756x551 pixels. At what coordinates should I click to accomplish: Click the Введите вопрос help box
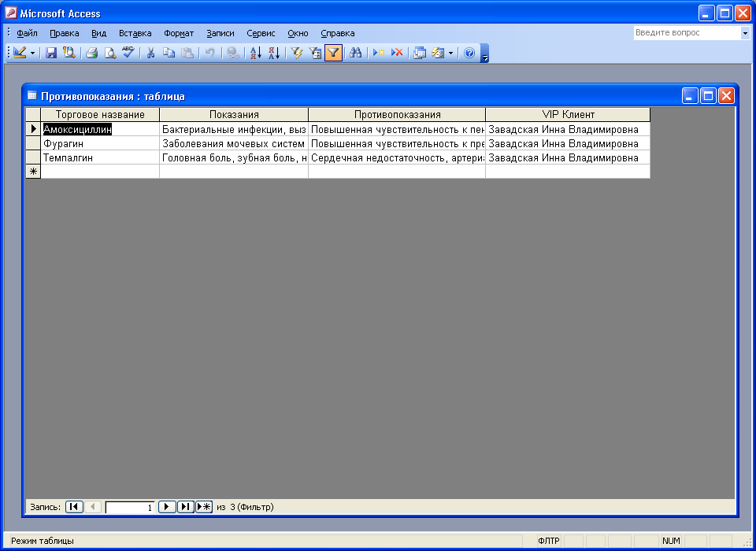[x=687, y=33]
